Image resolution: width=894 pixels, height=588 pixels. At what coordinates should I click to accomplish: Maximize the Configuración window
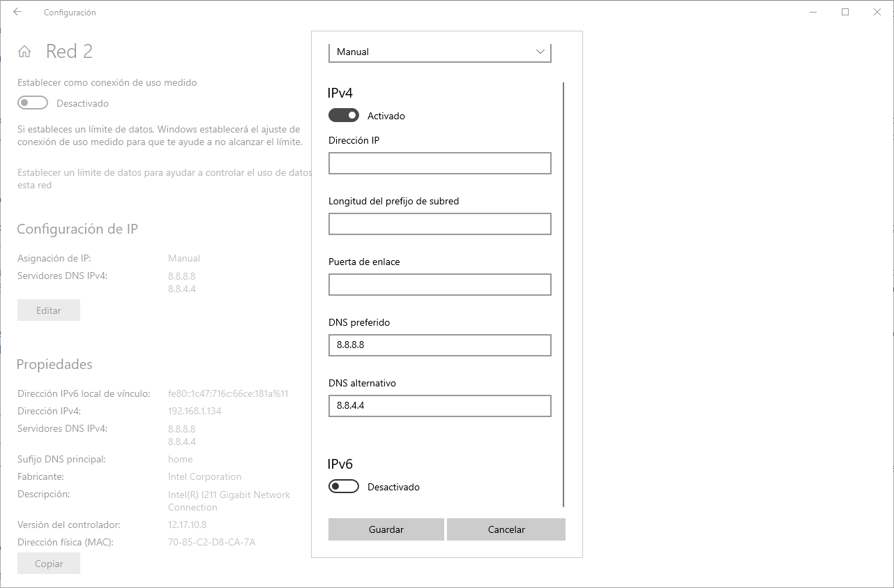(x=845, y=12)
